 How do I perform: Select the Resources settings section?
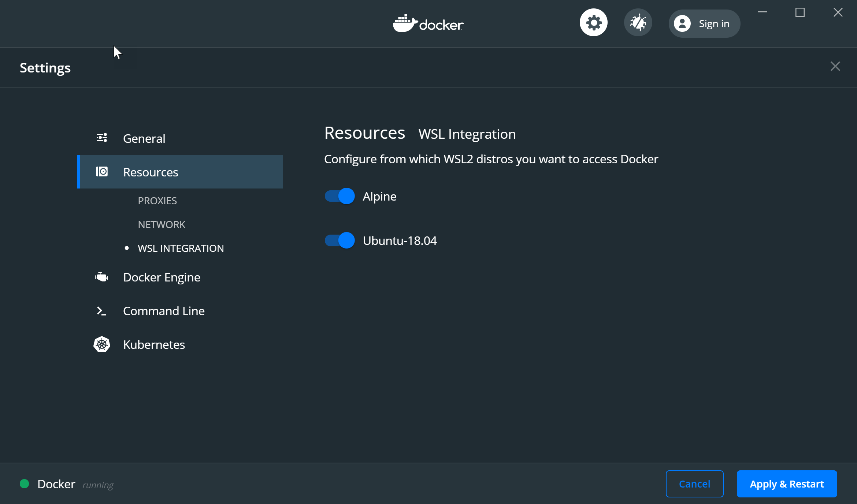(x=180, y=172)
